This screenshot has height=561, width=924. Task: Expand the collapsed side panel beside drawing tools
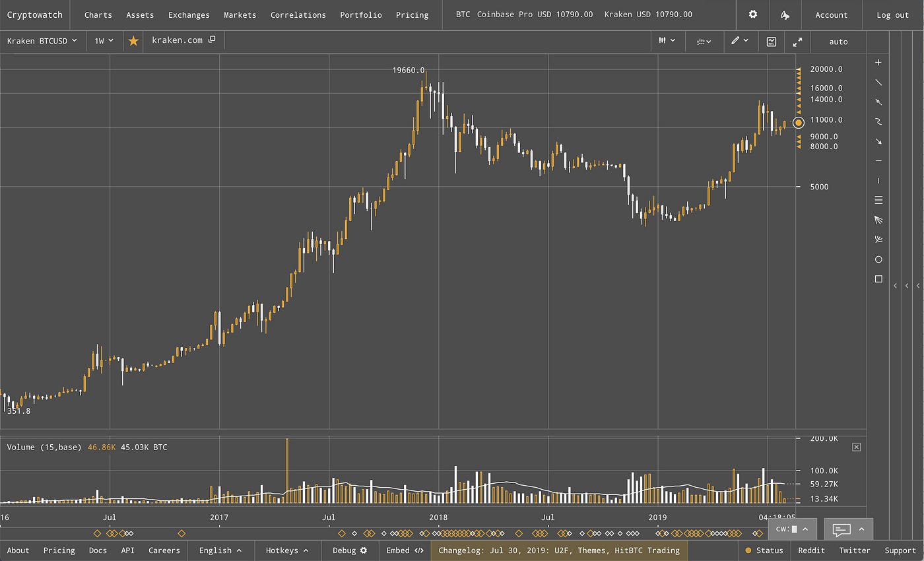tap(895, 286)
